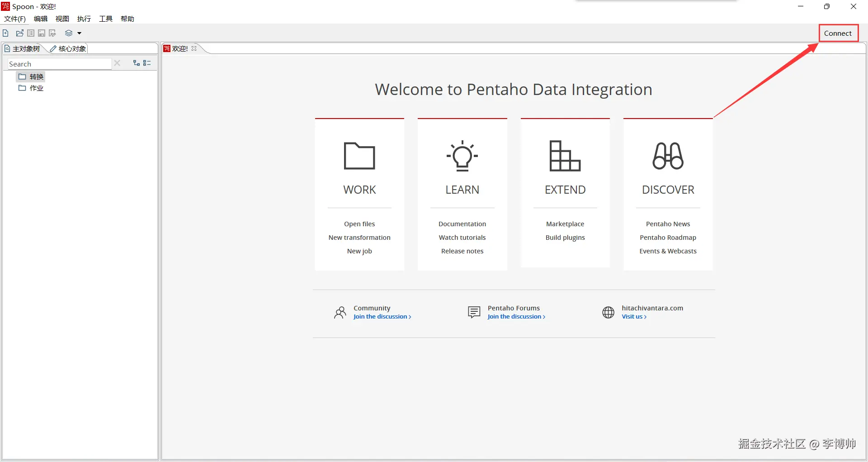Click the Expand All tree icon
868x462 pixels.
[x=136, y=63]
